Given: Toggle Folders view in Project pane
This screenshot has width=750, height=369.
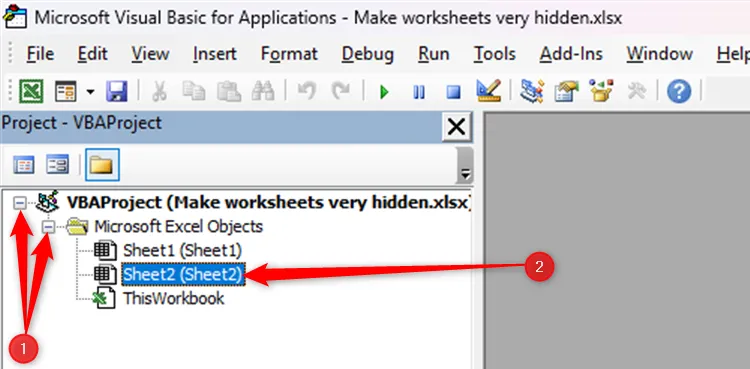Looking at the screenshot, I should (x=102, y=165).
